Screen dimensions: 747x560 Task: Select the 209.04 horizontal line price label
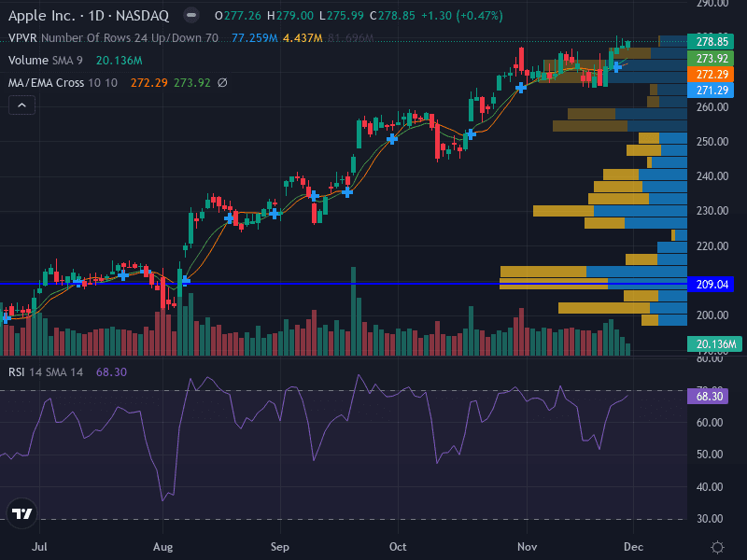tap(712, 285)
